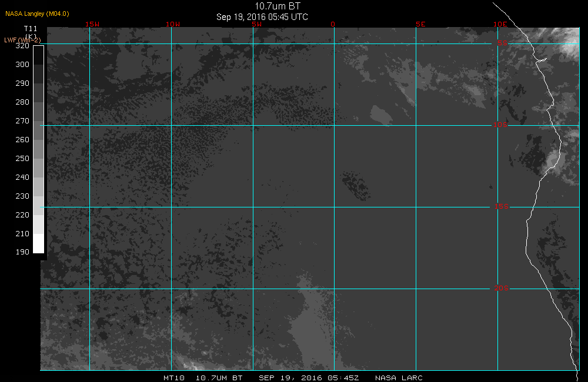This screenshot has height=382, width=588.
Task: Click the '5W' longitude label
Action: 257,24
